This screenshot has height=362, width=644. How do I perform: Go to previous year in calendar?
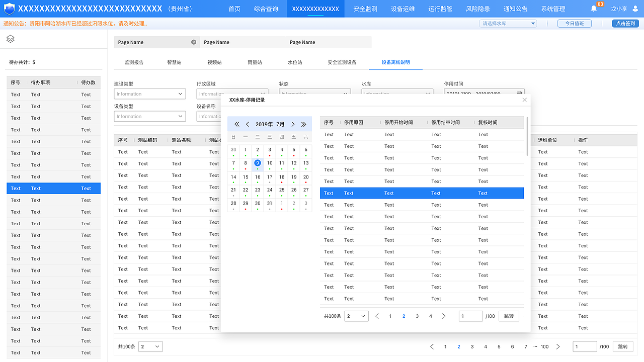coord(237,124)
